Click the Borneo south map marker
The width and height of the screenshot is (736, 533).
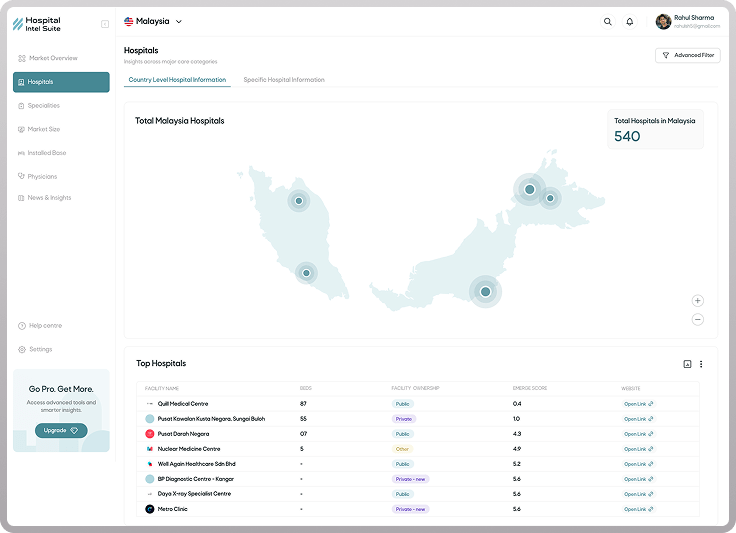click(485, 291)
